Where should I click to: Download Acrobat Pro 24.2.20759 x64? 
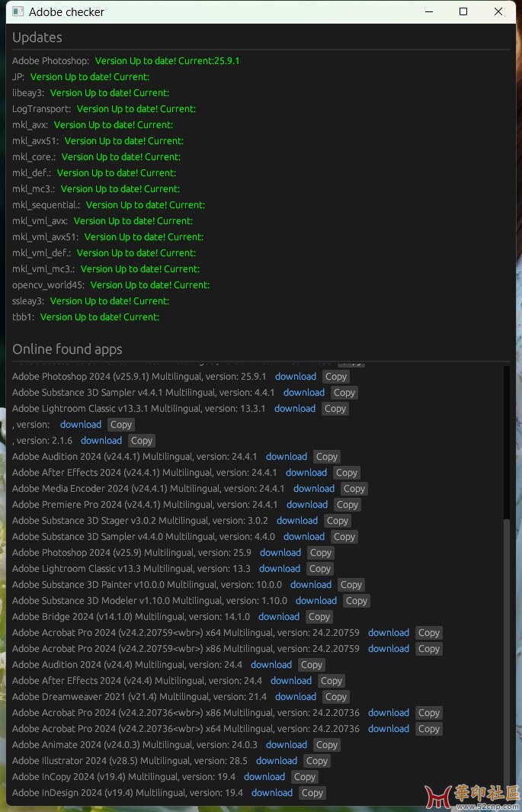tap(389, 634)
